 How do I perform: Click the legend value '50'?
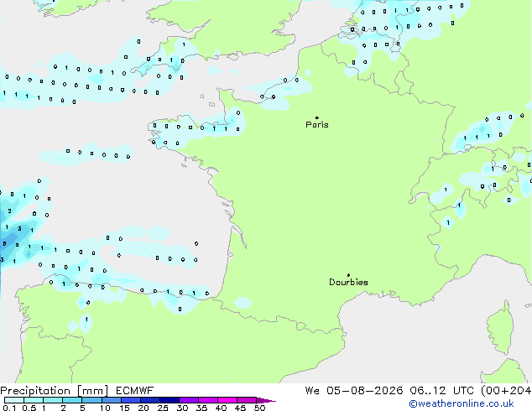coord(260,408)
